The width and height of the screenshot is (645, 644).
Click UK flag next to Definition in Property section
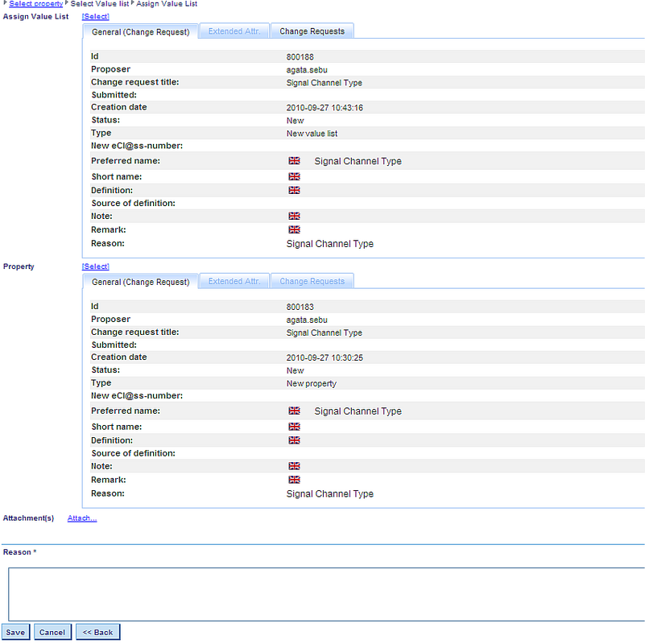tap(294, 440)
